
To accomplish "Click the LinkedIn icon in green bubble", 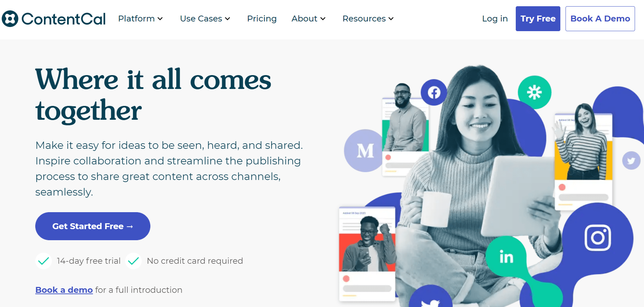I will coord(506,257).
